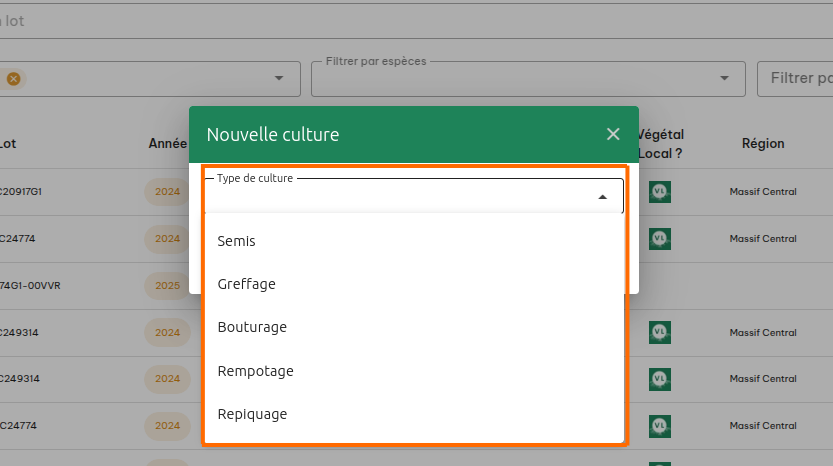
Task: Pick the Bouturage option
Action: pyautogui.click(x=252, y=327)
